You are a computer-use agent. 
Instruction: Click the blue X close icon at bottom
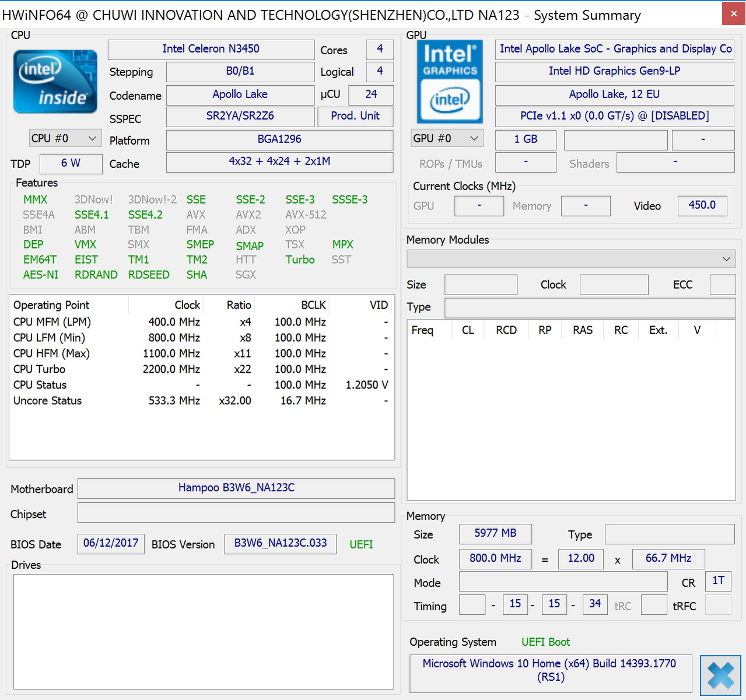[720, 675]
